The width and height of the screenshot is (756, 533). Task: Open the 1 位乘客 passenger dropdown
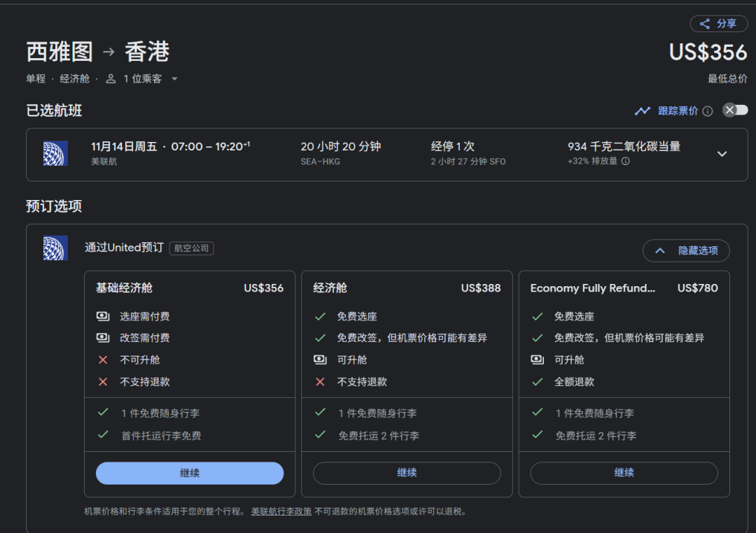[174, 79]
